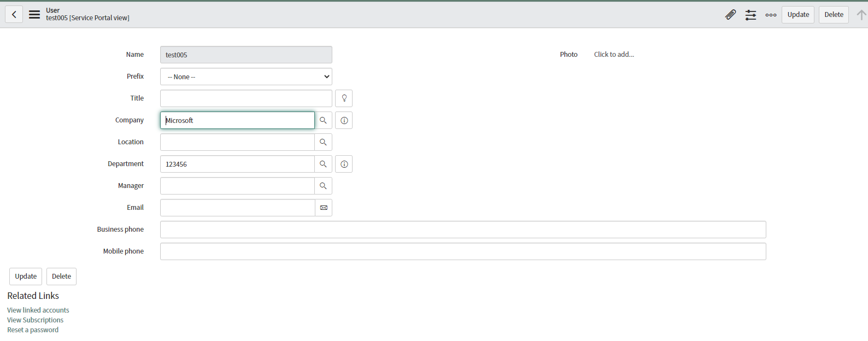
Task: Go back using the header back arrow
Action: tap(14, 15)
